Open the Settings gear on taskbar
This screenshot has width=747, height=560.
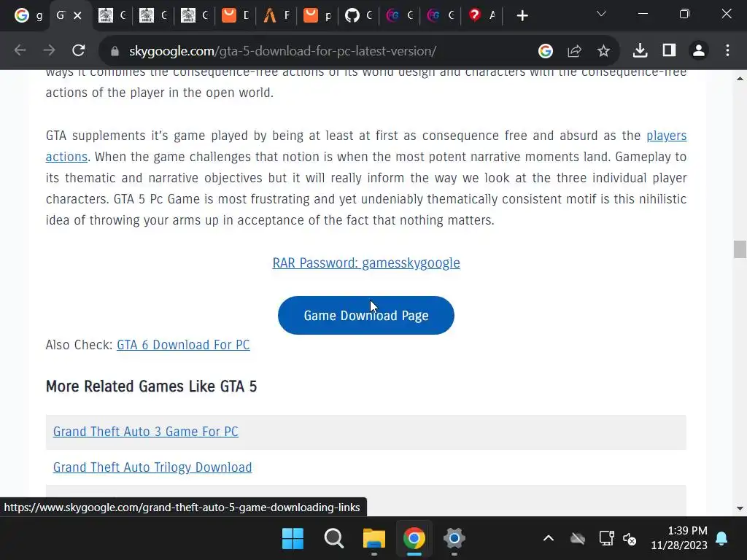pos(454,539)
